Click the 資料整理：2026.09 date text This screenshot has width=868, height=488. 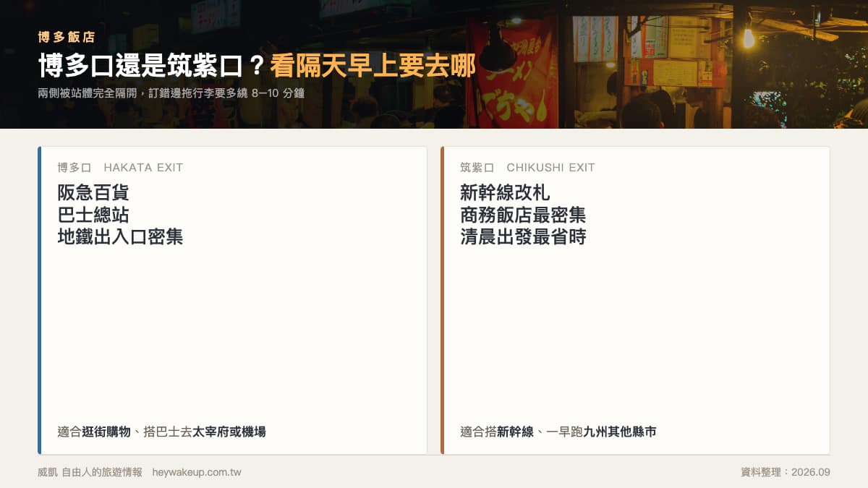tap(786, 472)
